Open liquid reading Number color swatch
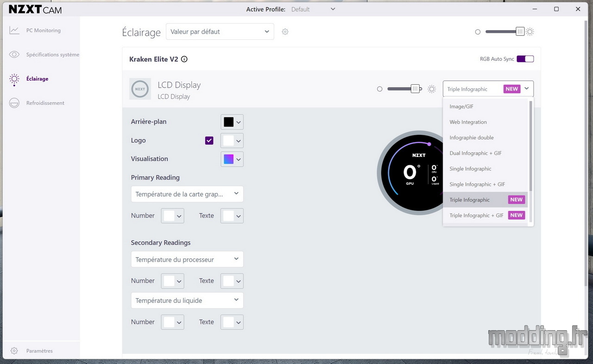Screen dimensions: 593x364 172,322
